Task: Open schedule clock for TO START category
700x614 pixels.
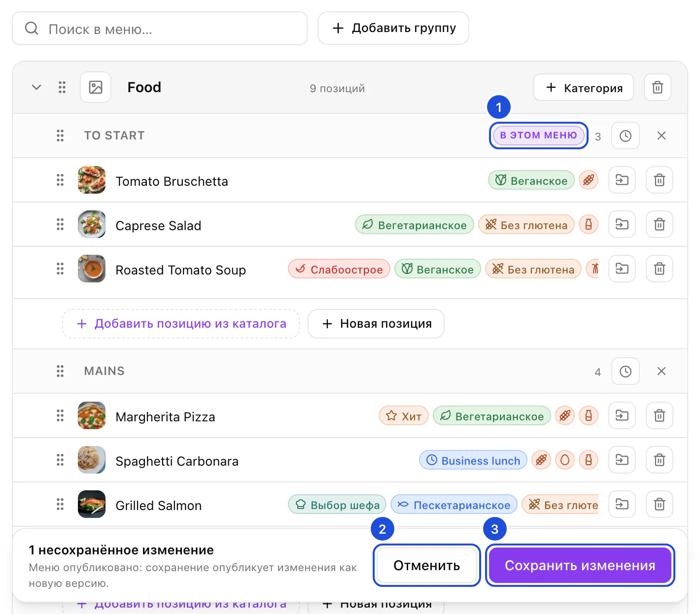Action: 626,136
